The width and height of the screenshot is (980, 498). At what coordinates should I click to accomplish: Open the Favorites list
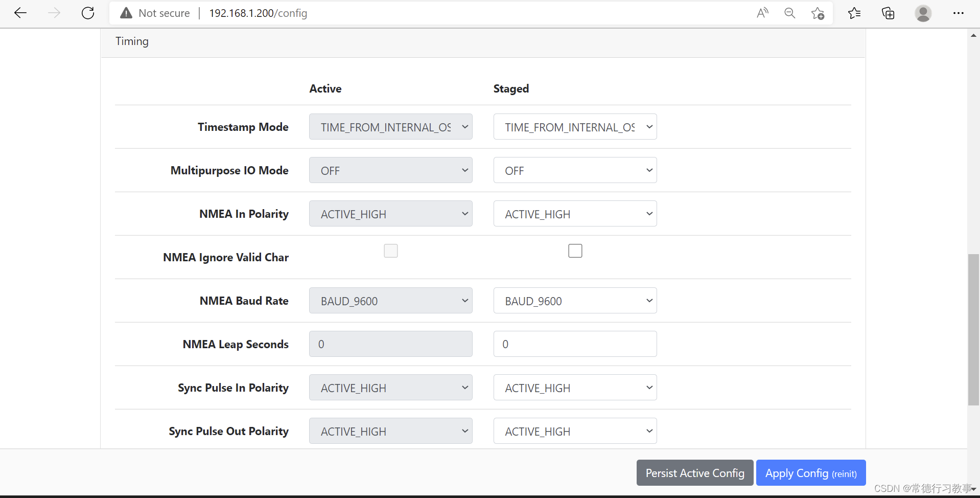click(854, 13)
